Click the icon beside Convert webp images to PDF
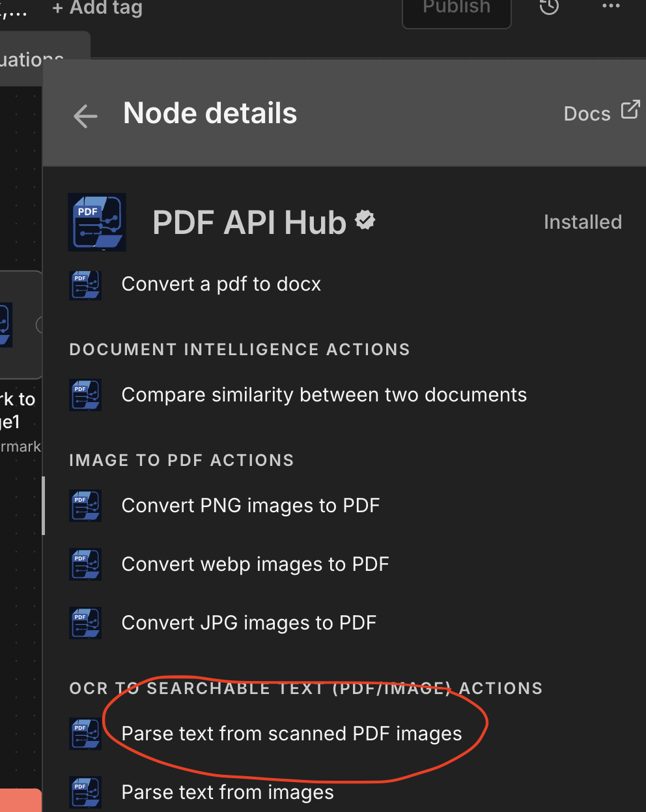 tap(85, 564)
